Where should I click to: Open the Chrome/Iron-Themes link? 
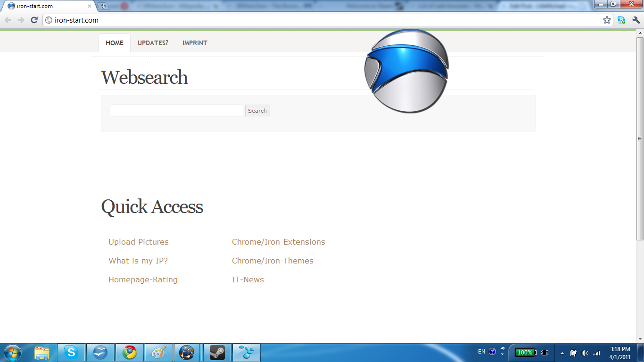[x=272, y=261]
